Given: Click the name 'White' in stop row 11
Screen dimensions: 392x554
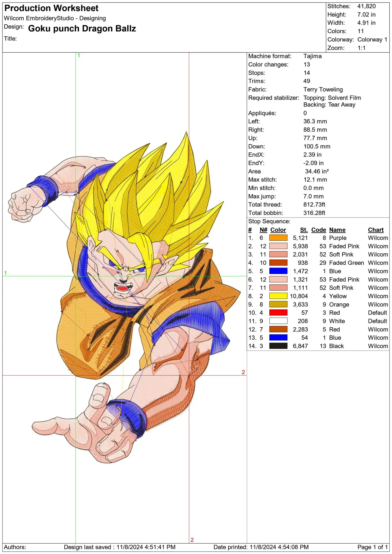Looking at the screenshot, I should pos(337,321).
